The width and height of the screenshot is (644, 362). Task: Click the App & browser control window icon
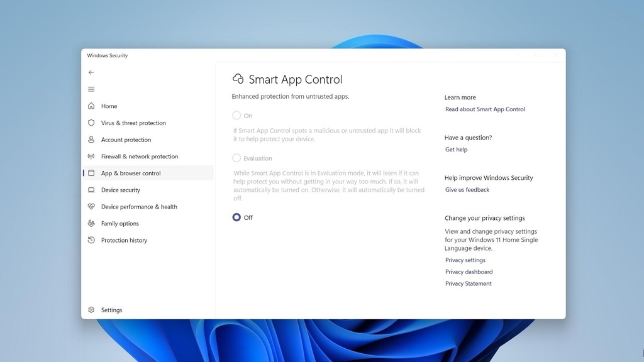[91, 173]
